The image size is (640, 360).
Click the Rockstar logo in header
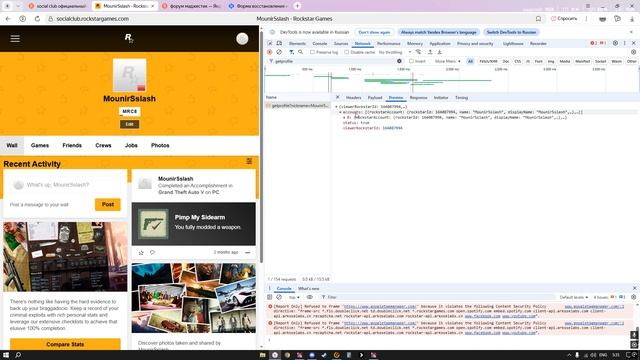(x=129, y=38)
